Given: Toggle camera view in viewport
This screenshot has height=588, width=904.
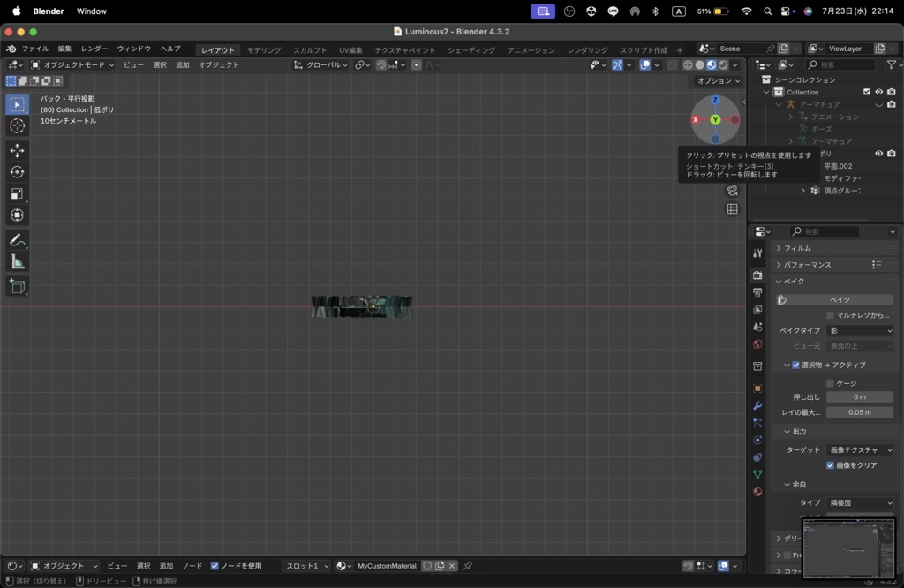Looking at the screenshot, I should click(732, 190).
